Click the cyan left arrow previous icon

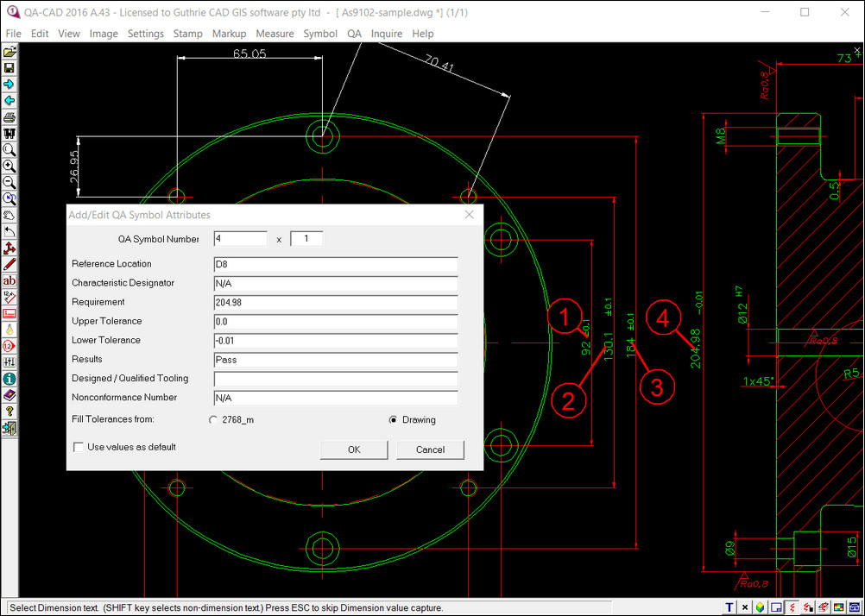(9, 101)
